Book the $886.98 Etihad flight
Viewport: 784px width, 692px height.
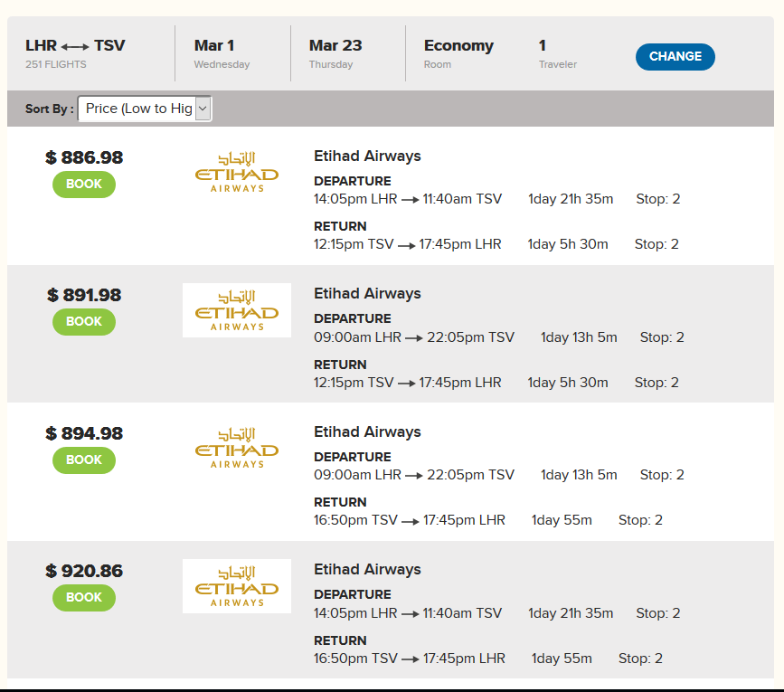(84, 185)
